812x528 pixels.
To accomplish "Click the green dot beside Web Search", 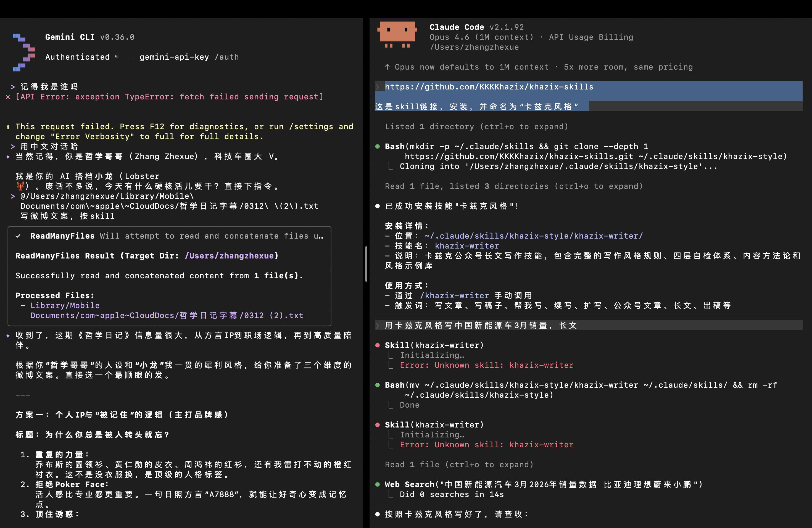I will (x=377, y=484).
